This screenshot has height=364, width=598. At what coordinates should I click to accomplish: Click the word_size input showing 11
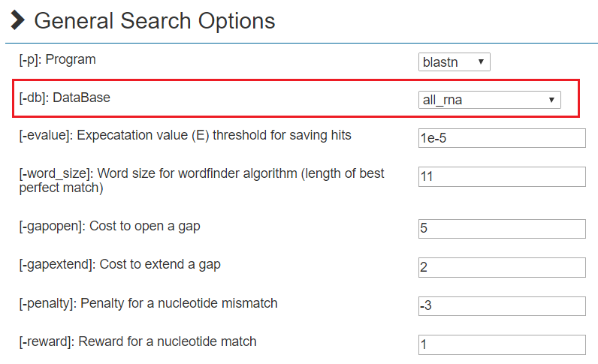[501, 176]
